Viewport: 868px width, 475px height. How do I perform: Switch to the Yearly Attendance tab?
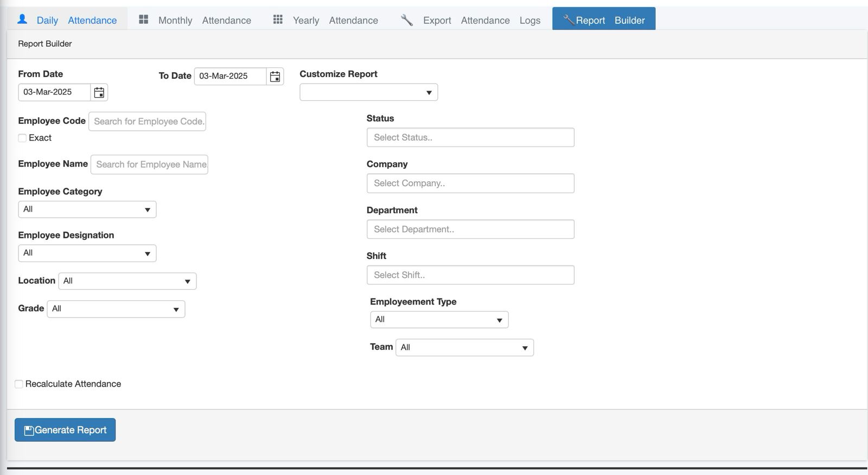(335, 20)
